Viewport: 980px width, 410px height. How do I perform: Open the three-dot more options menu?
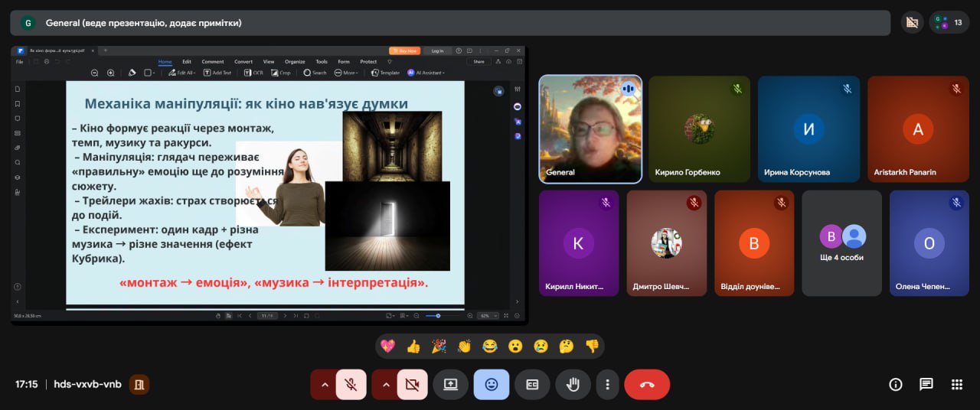pos(607,385)
